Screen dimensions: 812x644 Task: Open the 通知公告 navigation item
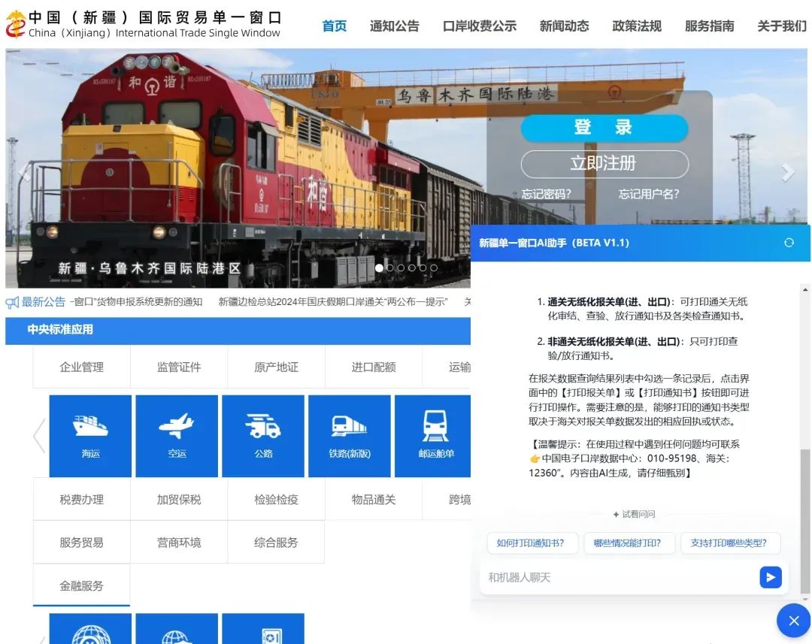395,26
